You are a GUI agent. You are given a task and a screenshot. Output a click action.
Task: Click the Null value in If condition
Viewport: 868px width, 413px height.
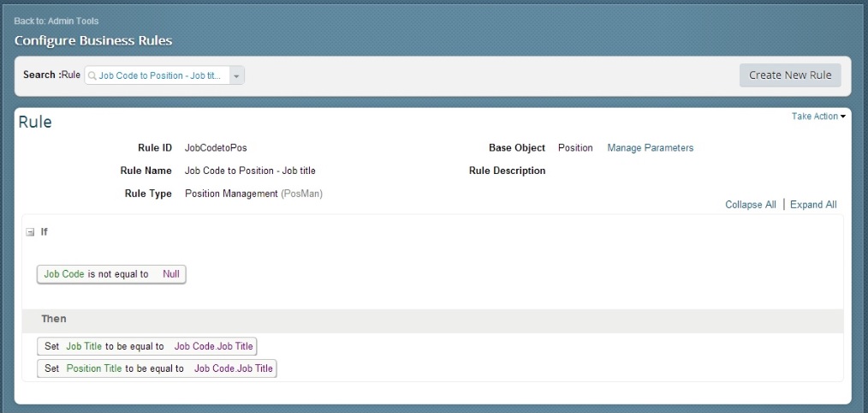coord(171,274)
